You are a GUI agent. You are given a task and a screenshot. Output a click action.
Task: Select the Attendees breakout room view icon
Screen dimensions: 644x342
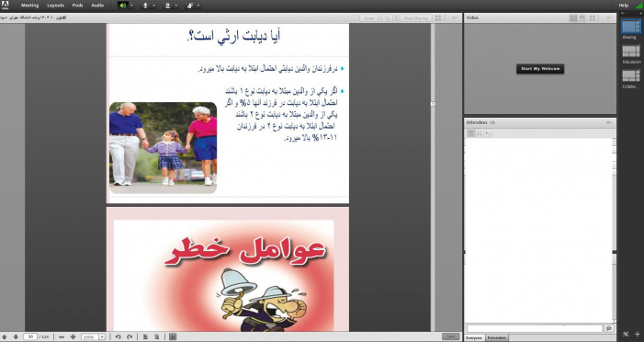[480, 133]
